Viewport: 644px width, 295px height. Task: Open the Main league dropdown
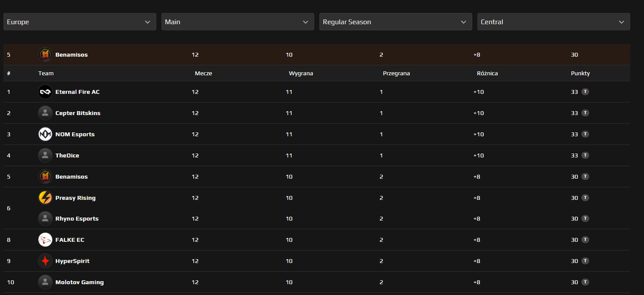pyautogui.click(x=238, y=22)
